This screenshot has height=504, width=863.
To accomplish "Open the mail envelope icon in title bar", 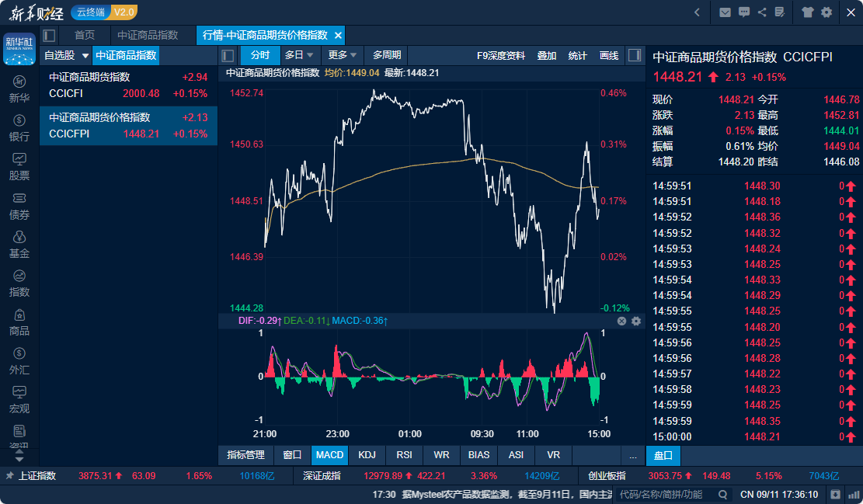I will (x=725, y=12).
